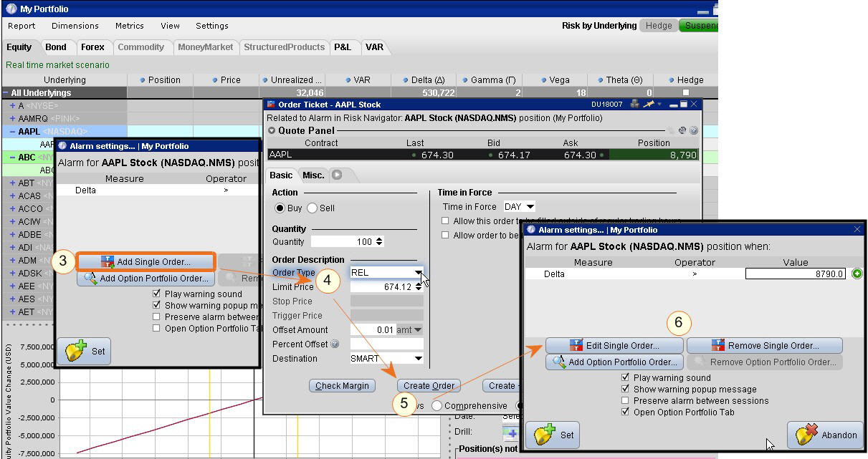Click the play arrow icon next to Misc. tab

[x=337, y=175]
